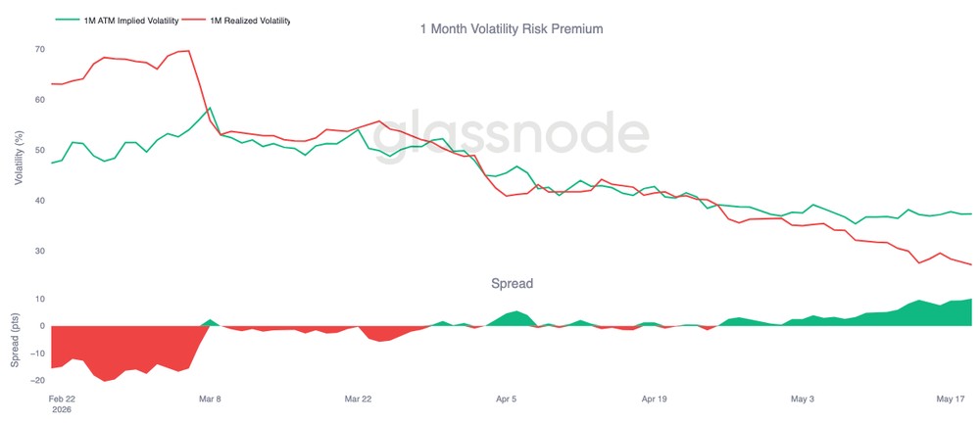Select the May 17 x-axis date label
Screen dimensions: 980x423
click(951, 399)
